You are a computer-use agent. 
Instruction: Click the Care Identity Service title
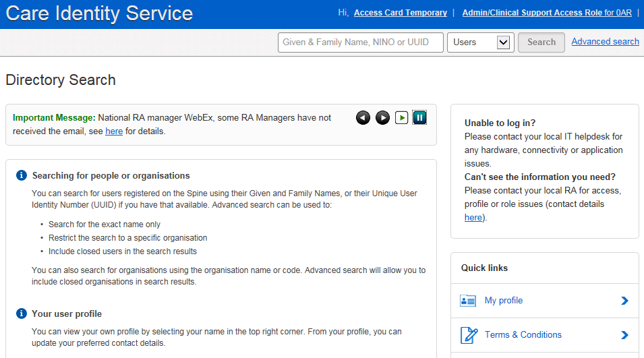coord(99,13)
